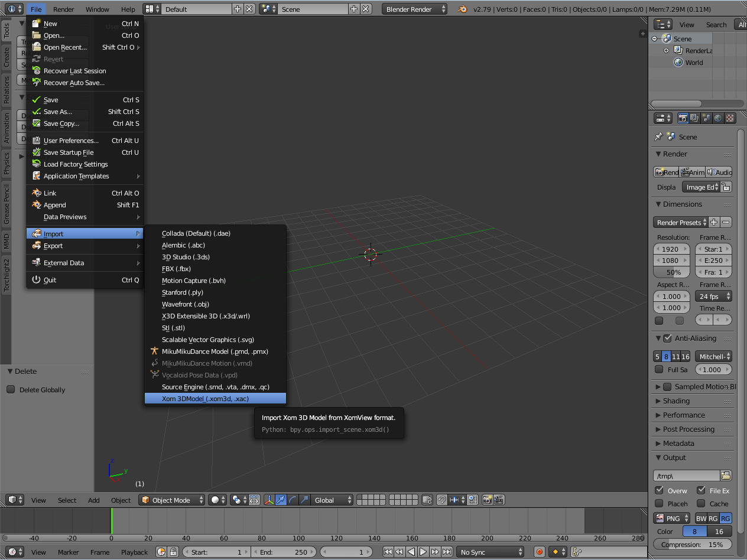
Task: Click the pin icon beside Scene
Action: pyautogui.click(x=658, y=136)
